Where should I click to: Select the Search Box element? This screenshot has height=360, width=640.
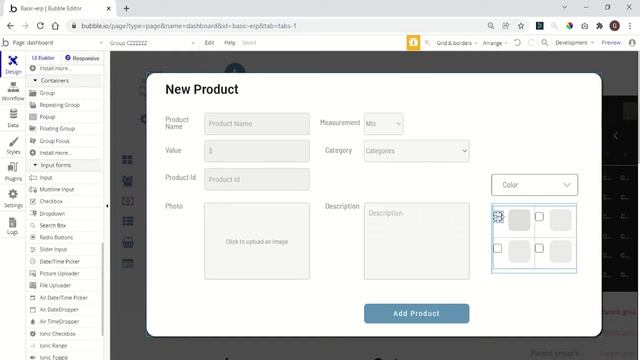pos(53,225)
